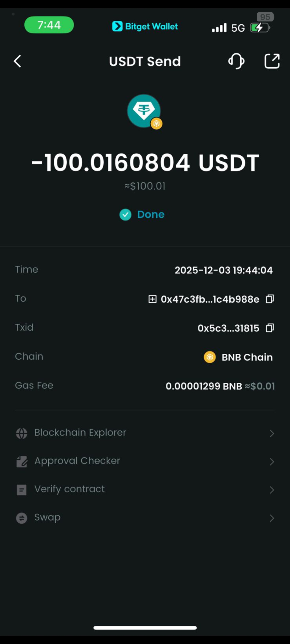Open customer support headset icon

tap(236, 61)
